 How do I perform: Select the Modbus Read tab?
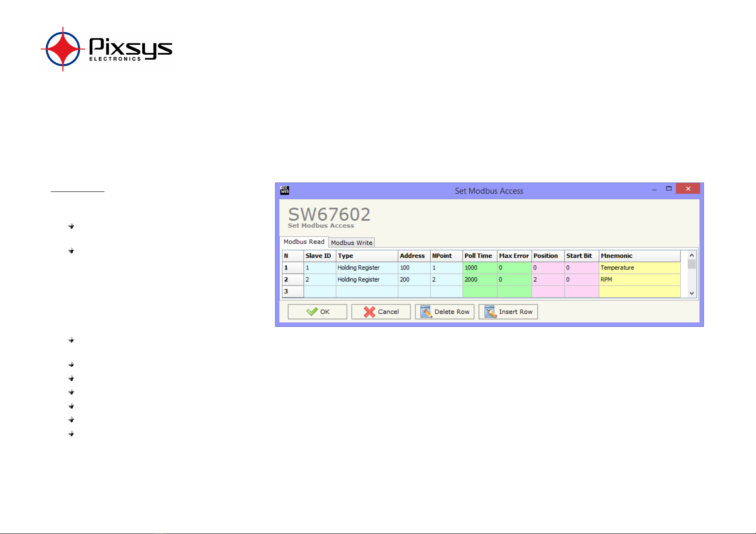pyautogui.click(x=304, y=242)
